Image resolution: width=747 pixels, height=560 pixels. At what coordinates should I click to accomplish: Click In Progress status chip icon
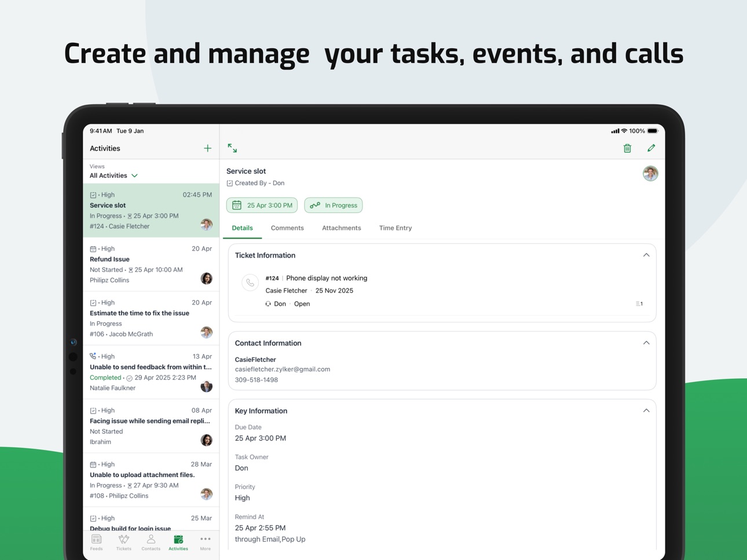(315, 205)
